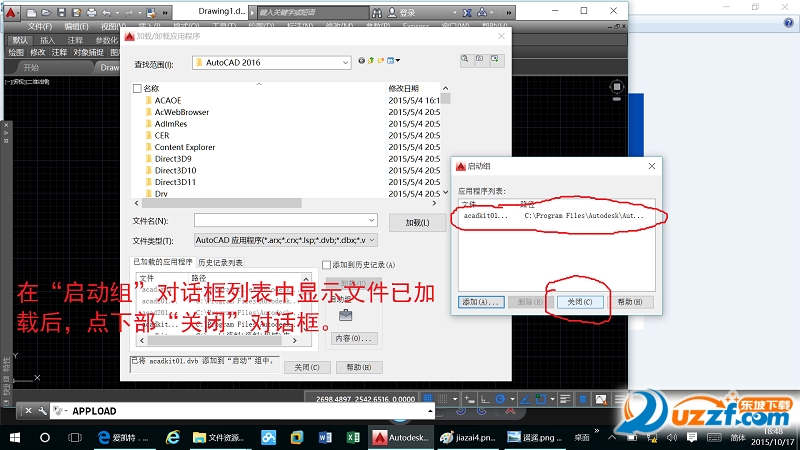Toggle the object snap tracking angle icon
Screen dimensions: 800x450
[525, 399]
